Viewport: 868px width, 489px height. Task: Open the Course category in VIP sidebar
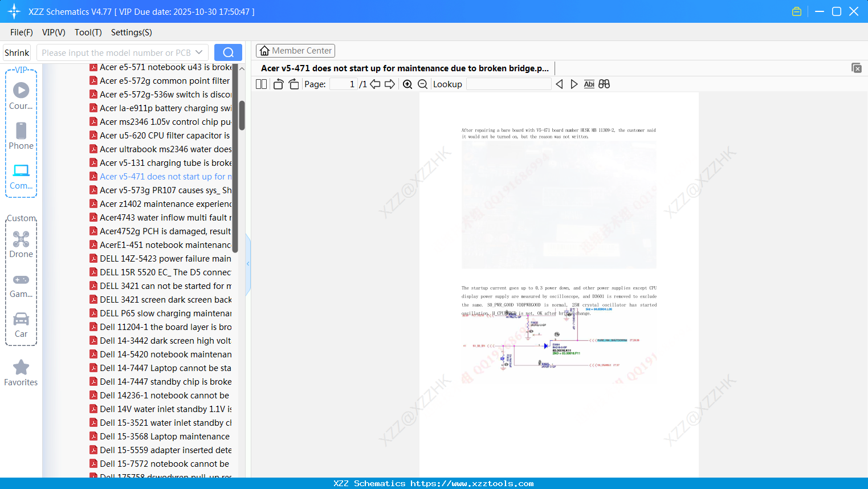tap(21, 96)
